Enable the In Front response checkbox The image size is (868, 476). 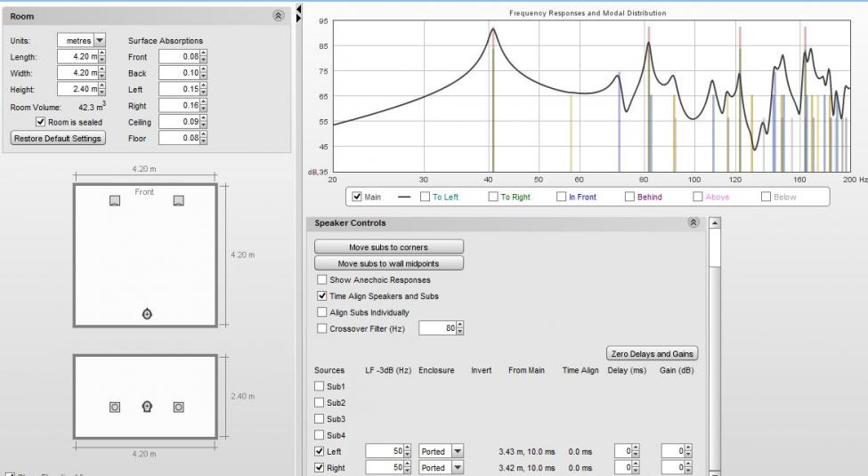coord(562,197)
